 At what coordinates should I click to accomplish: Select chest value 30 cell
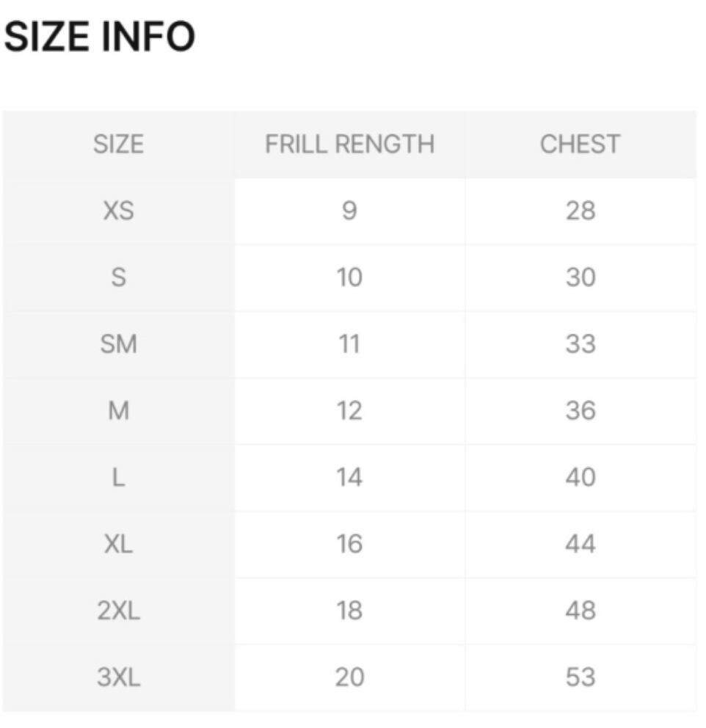[x=580, y=277]
